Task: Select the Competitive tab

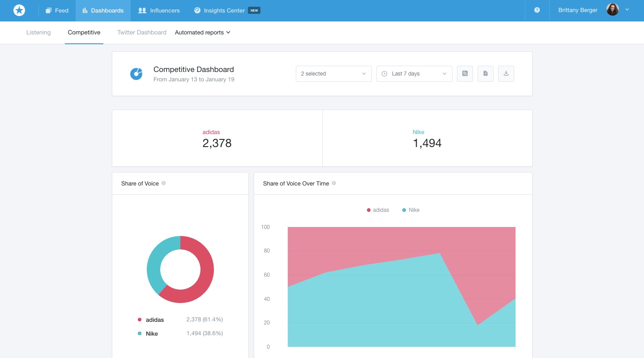Action: (x=84, y=32)
